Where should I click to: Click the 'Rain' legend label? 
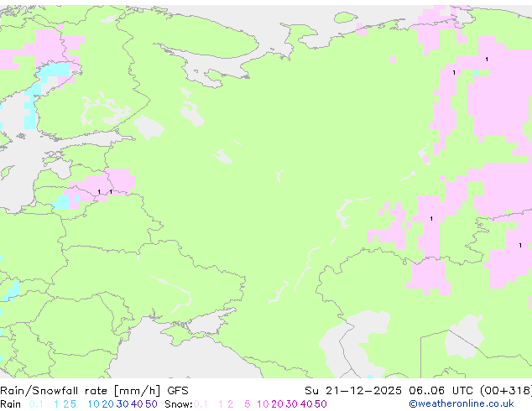point(11,404)
